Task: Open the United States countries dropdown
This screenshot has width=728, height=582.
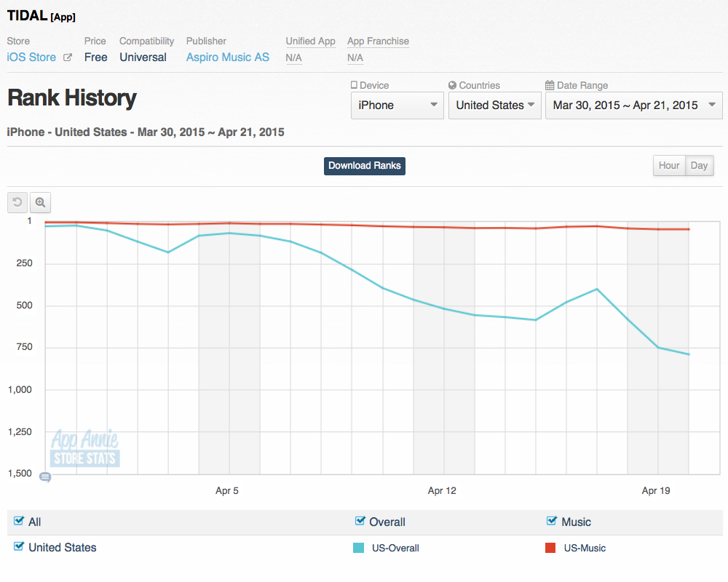Action: [495, 105]
